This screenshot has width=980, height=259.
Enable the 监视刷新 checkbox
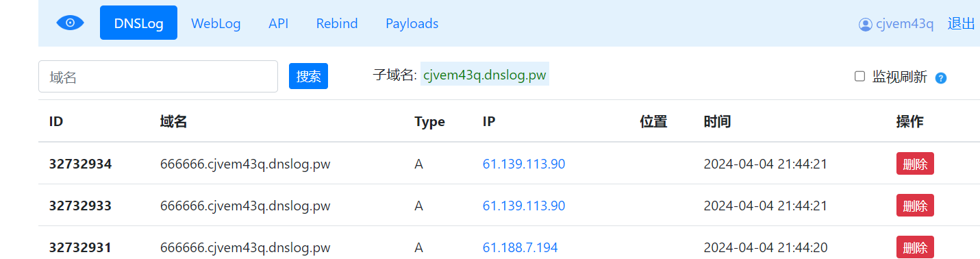[x=860, y=76]
